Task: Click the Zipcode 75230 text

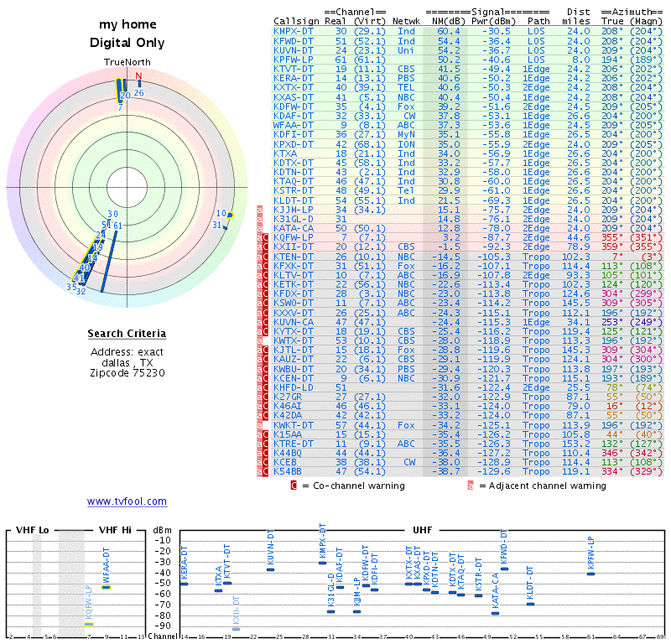Action: tap(127, 373)
